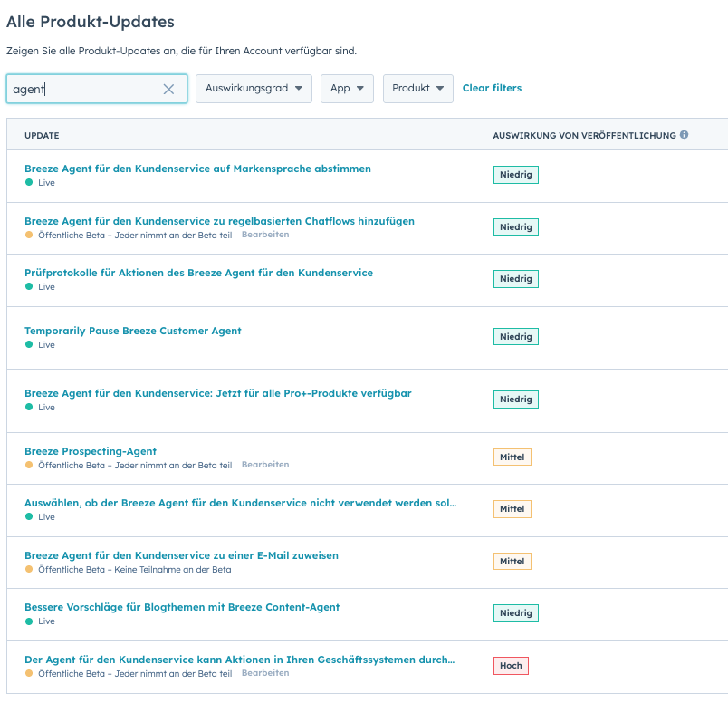Click the info icon beside Auswirkung von Veröffentlichung
This screenshot has width=728, height=703.
point(684,135)
